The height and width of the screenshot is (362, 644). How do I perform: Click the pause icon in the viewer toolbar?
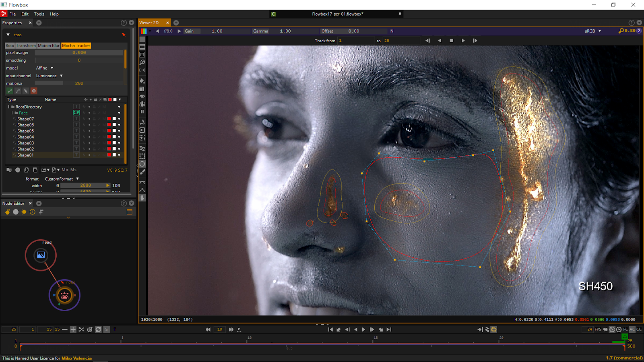tap(142, 111)
